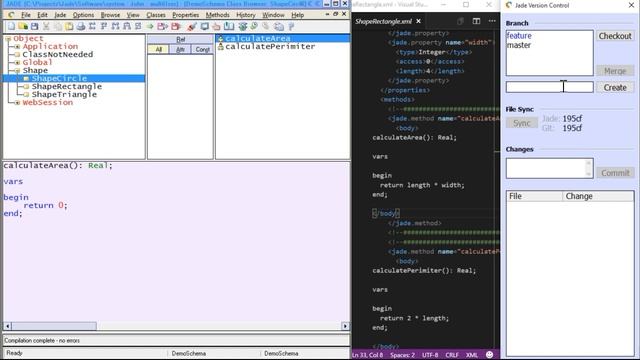Click the red paintbrush toolbar icon
This screenshot has height=360, width=640.
(191, 27)
